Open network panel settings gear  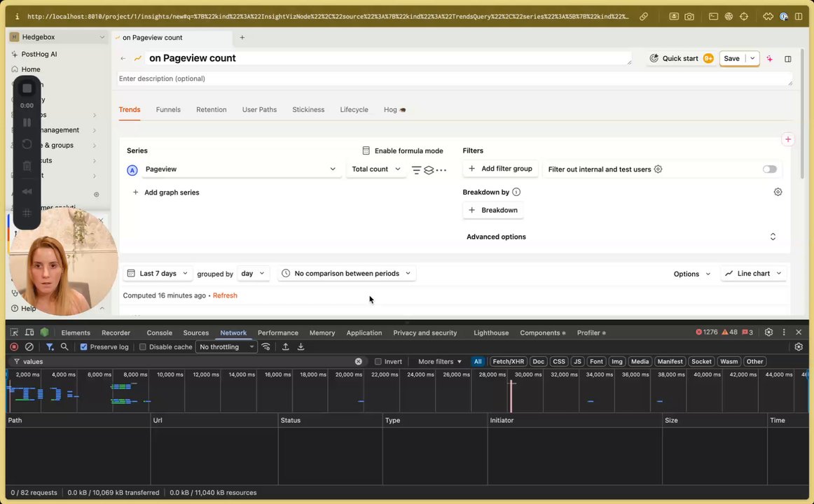point(799,347)
